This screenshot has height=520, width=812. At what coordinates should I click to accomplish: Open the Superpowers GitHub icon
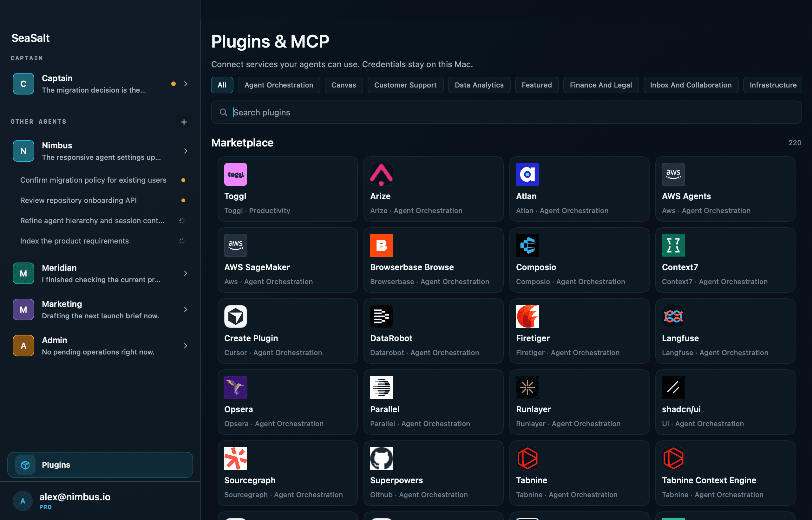point(381,458)
